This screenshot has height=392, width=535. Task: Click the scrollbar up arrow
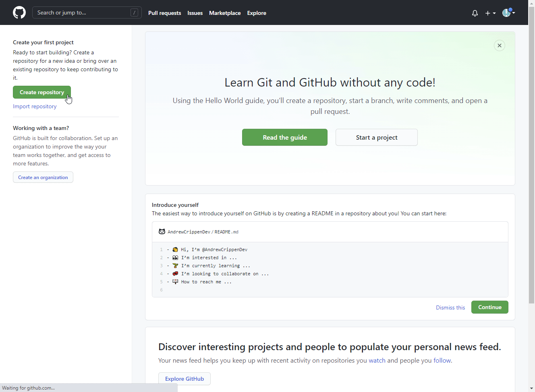click(531, 3)
